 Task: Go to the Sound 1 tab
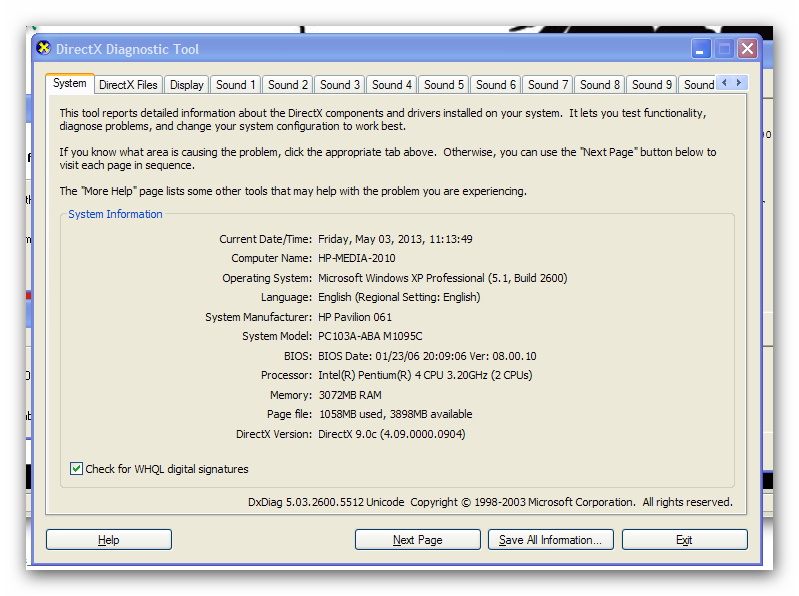[x=236, y=85]
